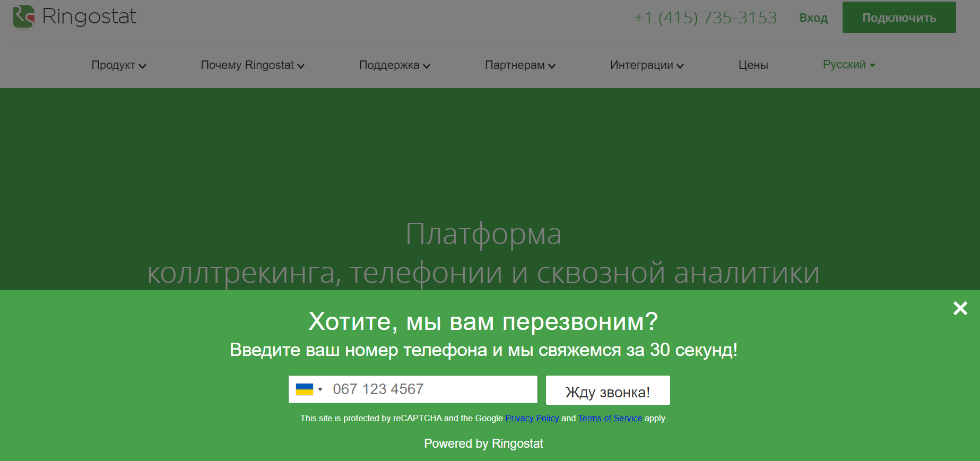Expand the Почему Ringostat menu
This screenshot has width=980, height=461.
point(252,65)
